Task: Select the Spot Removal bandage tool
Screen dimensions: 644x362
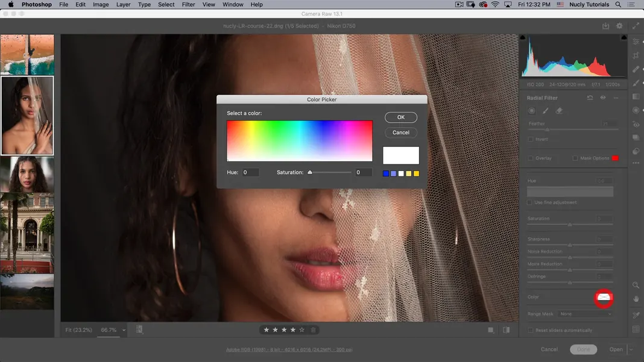Action: coord(636,69)
